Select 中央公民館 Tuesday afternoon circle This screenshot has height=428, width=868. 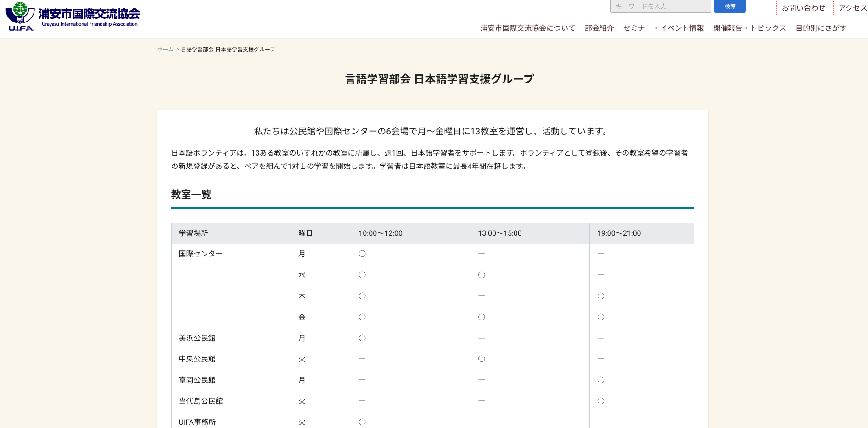click(x=481, y=359)
